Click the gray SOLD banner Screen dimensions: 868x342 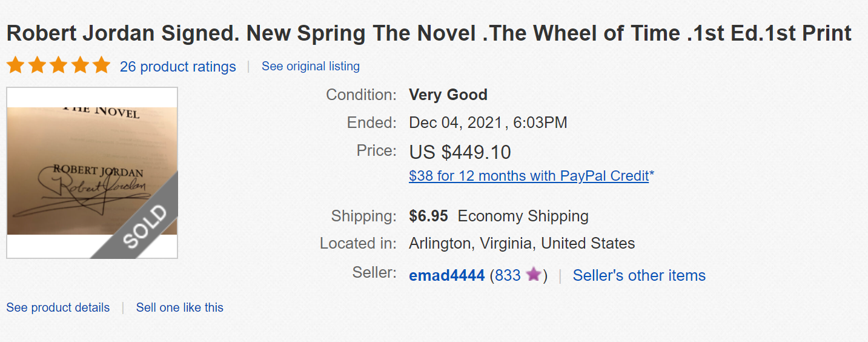(x=144, y=226)
